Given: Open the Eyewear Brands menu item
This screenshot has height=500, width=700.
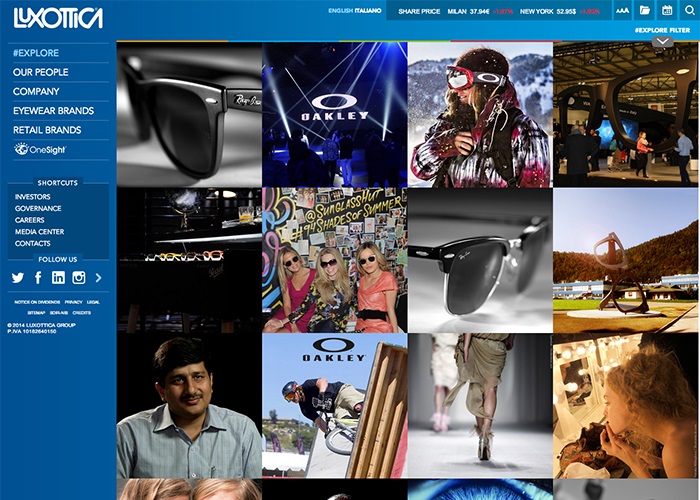Looking at the screenshot, I should click(54, 111).
